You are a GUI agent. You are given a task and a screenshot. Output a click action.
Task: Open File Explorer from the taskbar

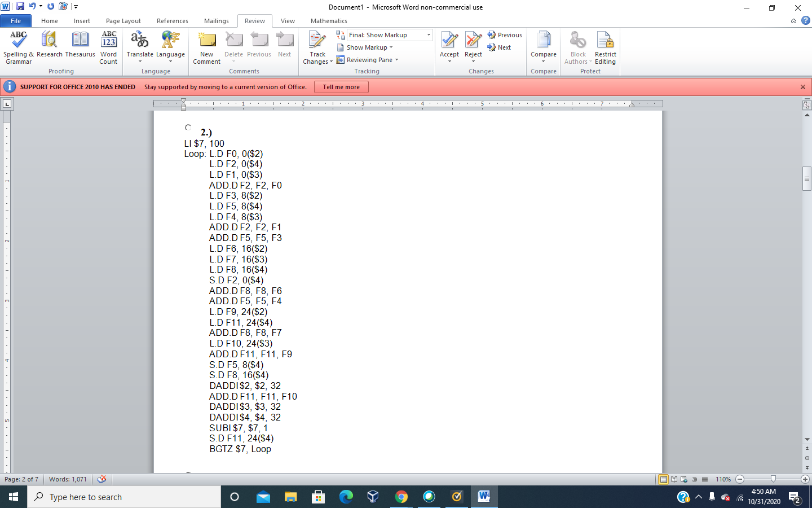[290, 497]
